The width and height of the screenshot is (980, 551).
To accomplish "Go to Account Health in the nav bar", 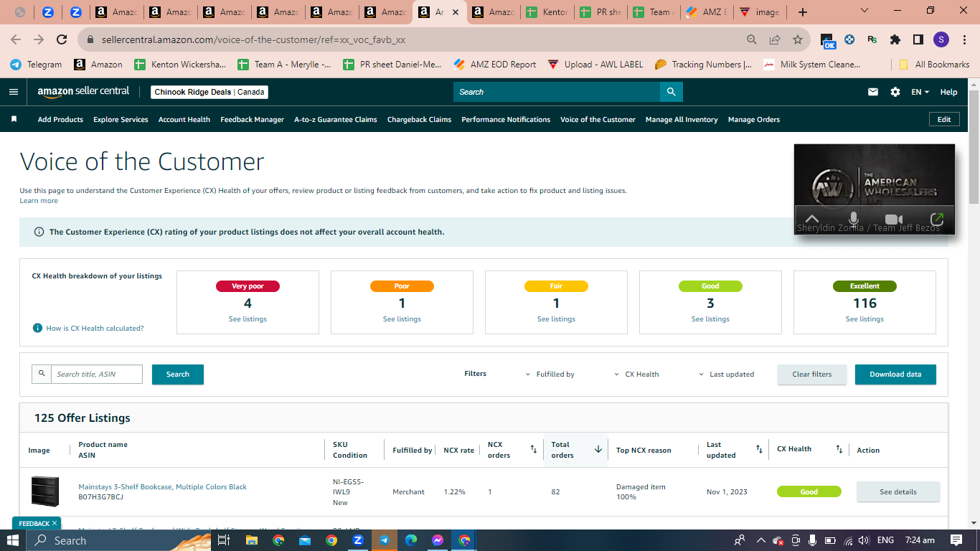I will coord(184,119).
